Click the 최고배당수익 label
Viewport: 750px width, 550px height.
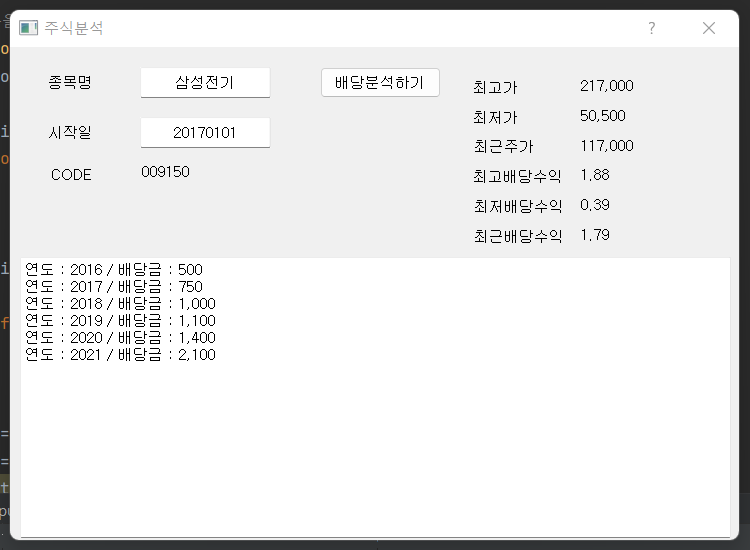pyautogui.click(x=517, y=176)
